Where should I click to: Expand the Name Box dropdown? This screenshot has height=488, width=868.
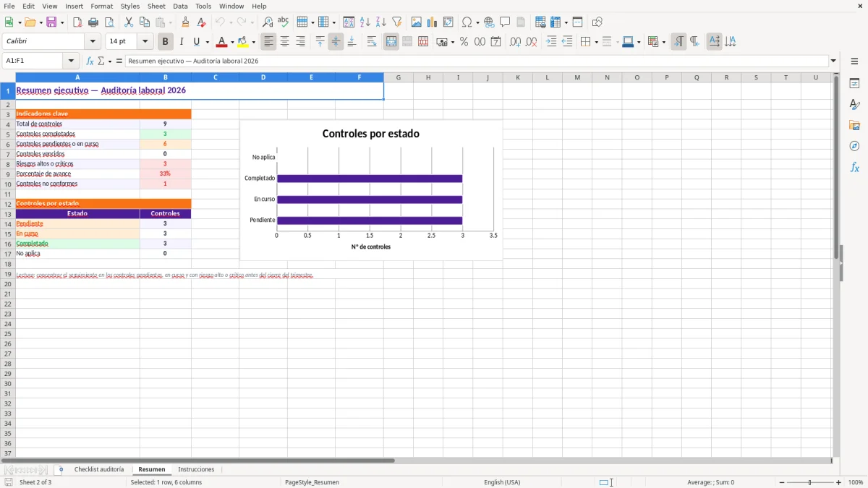click(71, 61)
